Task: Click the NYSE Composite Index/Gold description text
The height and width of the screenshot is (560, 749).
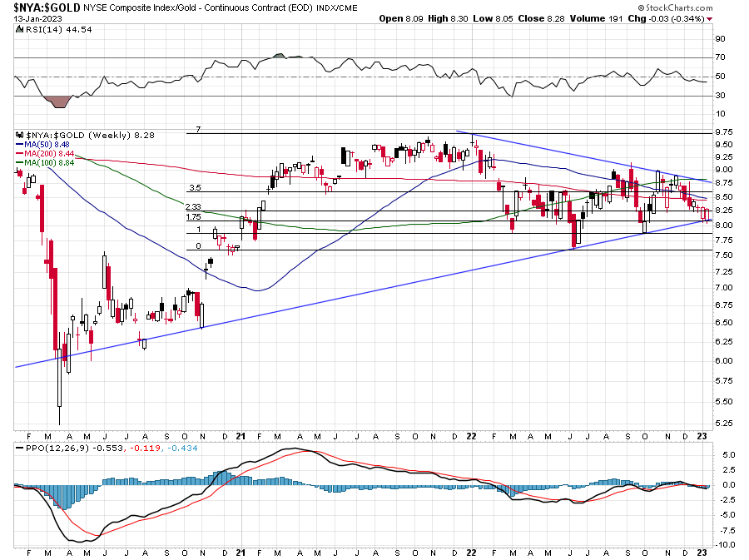Action: point(198,7)
